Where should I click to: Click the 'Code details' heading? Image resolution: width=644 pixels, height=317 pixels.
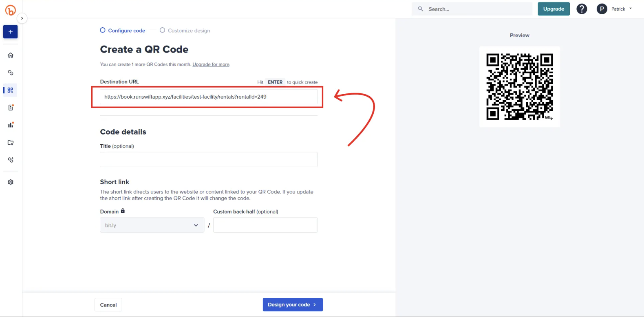[x=123, y=132]
